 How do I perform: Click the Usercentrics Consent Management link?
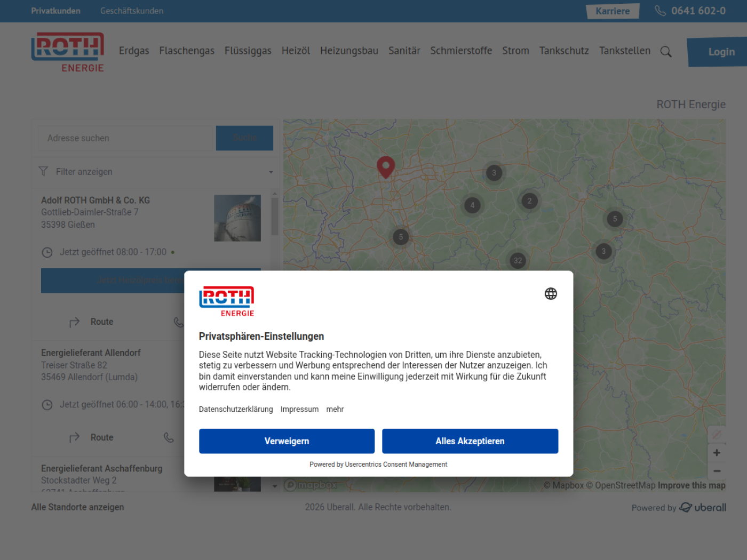[x=396, y=465]
